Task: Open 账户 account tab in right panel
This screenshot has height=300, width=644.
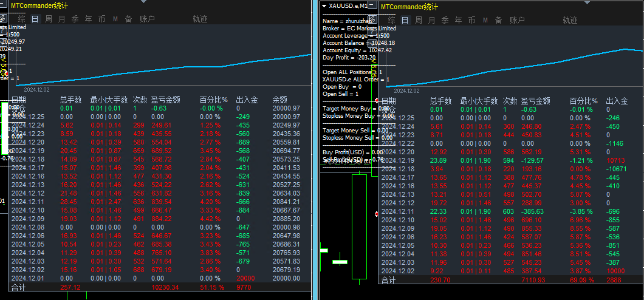Action: (x=517, y=20)
